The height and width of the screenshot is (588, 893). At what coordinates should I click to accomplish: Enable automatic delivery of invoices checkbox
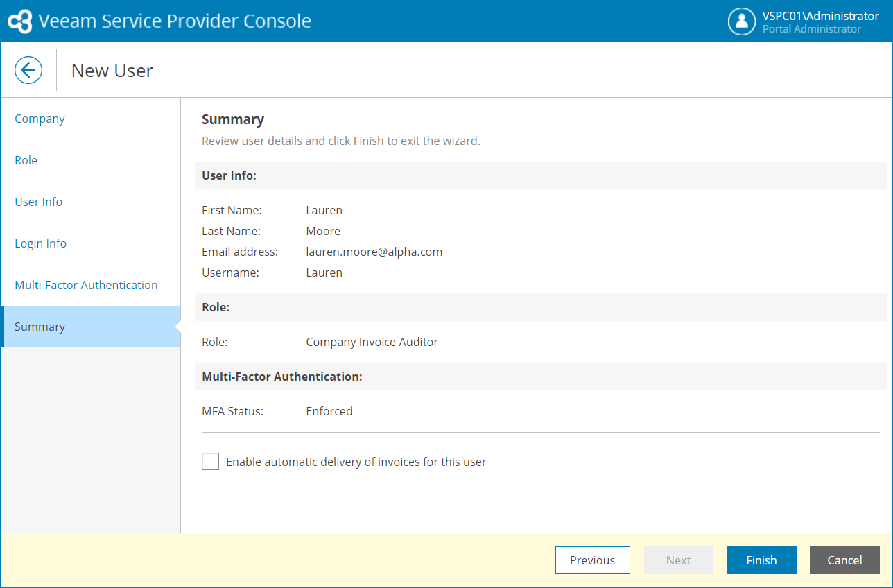[211, 462]
